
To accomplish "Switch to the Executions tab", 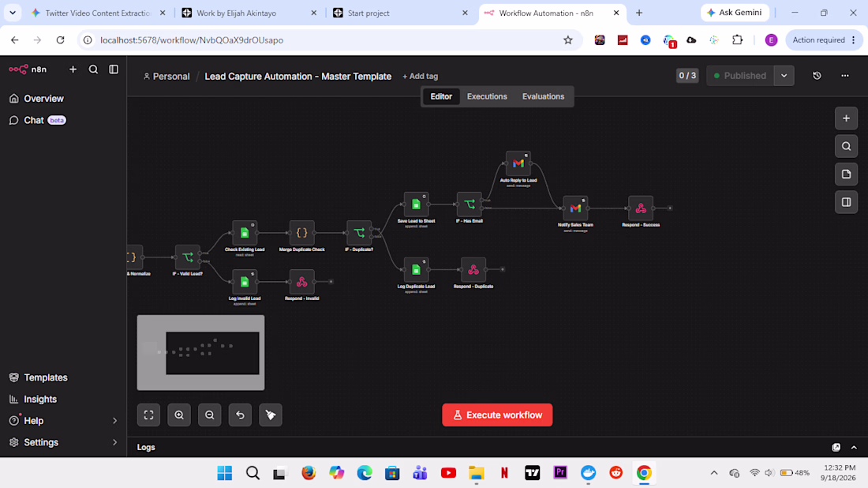I will pos(487,96).
